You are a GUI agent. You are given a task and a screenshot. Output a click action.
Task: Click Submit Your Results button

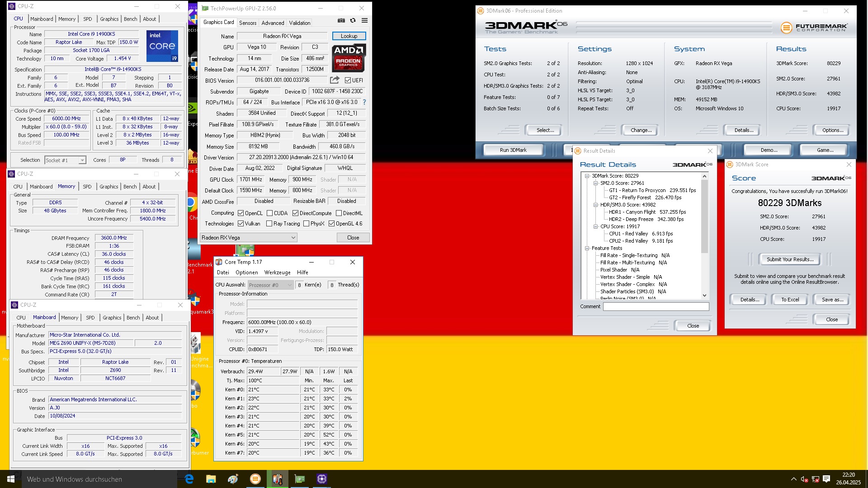tap(789, 259)
